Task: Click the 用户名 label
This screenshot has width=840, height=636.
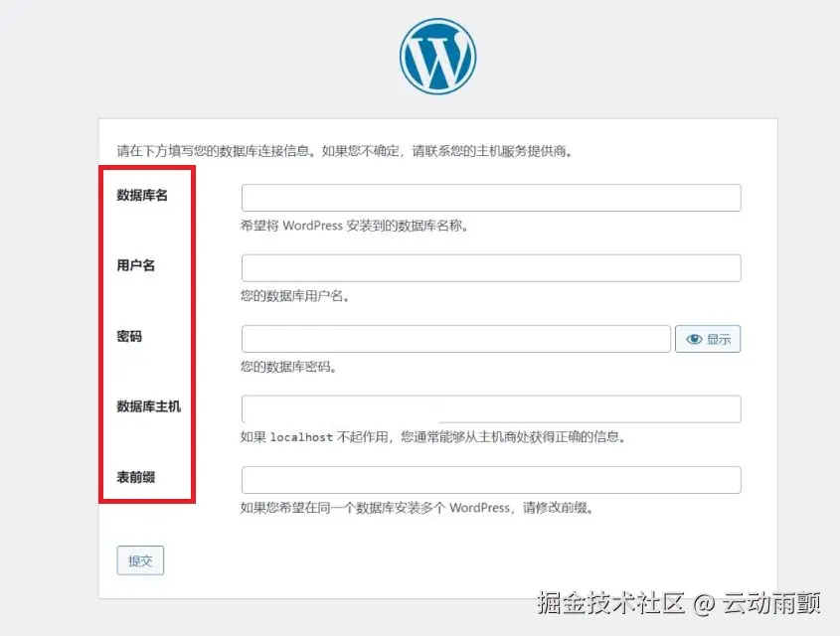Action: [x=136, y=265]
